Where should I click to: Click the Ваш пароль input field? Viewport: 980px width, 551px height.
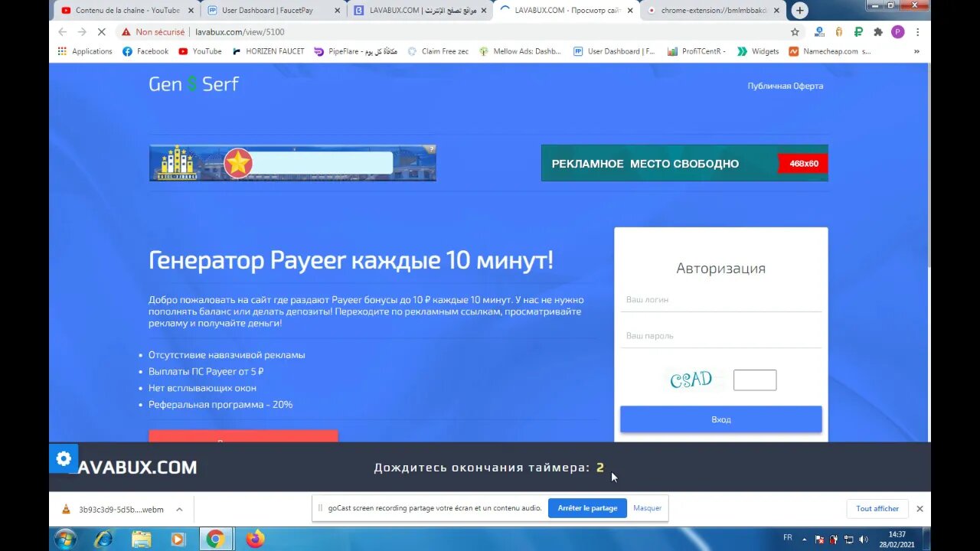coord(720,336)
